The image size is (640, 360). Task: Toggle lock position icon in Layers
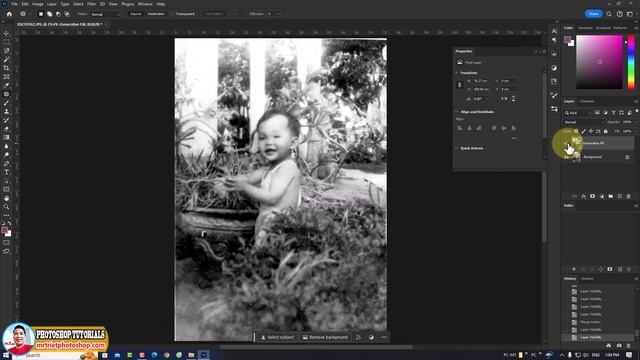tap(591, 131)
